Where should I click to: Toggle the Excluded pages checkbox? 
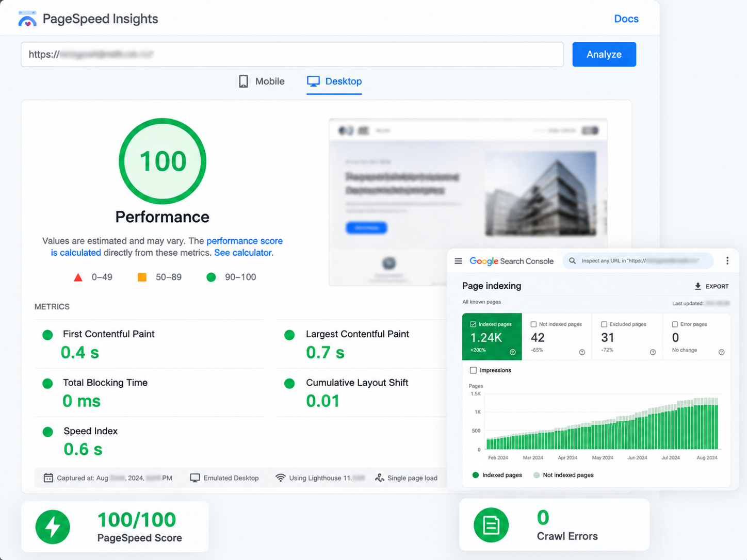604,324
